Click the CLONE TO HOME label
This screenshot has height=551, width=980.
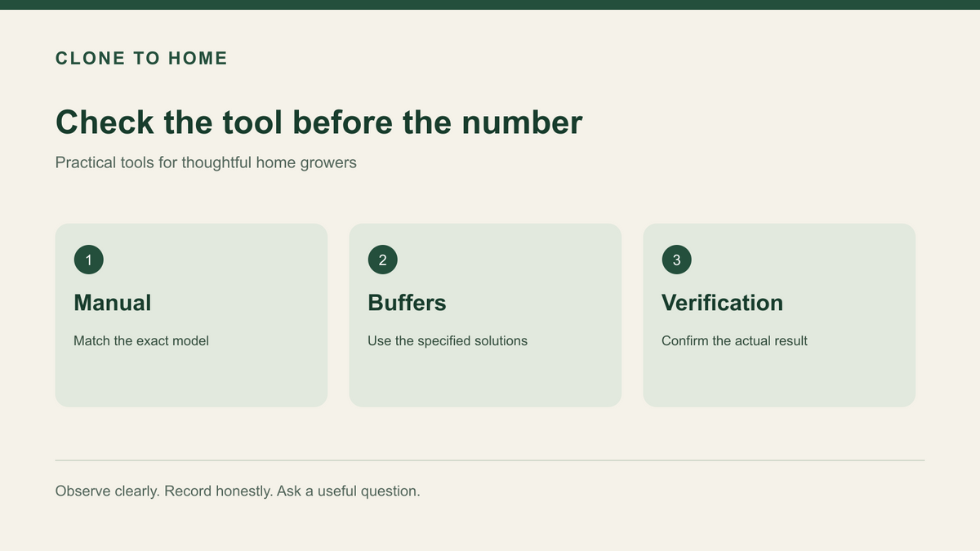point(141,58)
